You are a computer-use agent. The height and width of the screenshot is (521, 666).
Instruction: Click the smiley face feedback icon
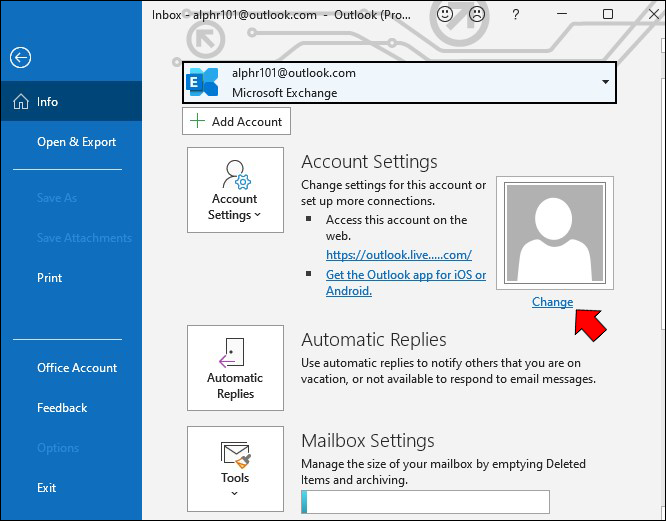(445, 14)
